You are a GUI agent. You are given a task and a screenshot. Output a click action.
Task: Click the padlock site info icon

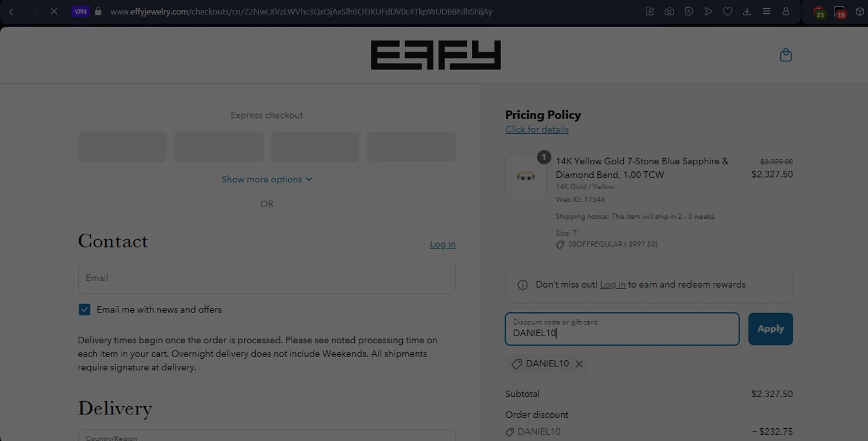point(98,12)
